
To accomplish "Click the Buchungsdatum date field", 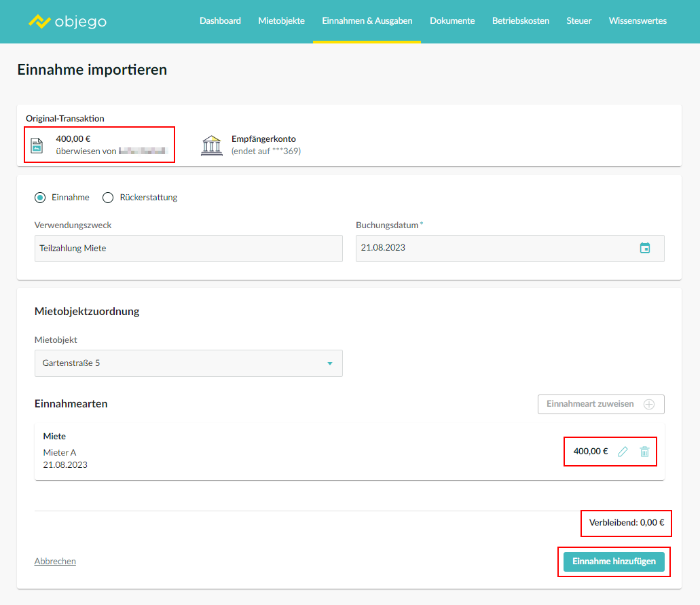I will coord(496,249).
